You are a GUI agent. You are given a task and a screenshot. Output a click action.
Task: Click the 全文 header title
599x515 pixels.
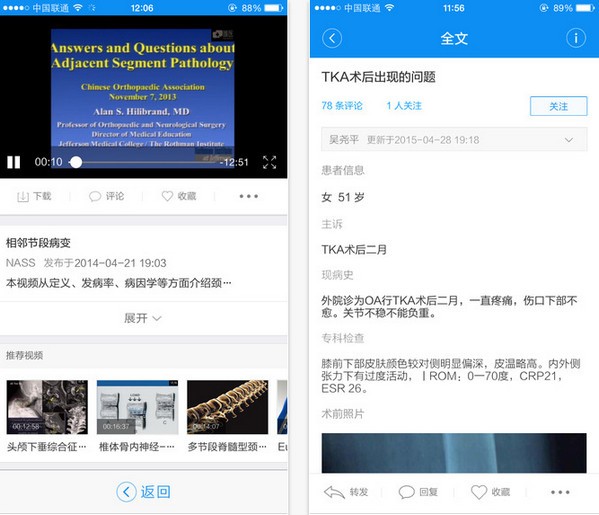point(454,39)
